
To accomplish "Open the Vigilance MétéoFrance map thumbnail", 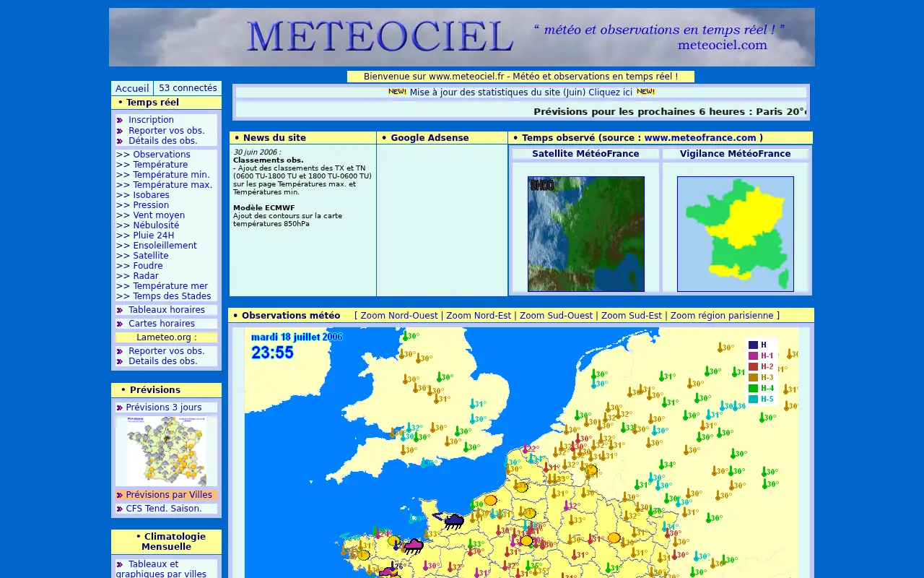I will pos(736,234).
